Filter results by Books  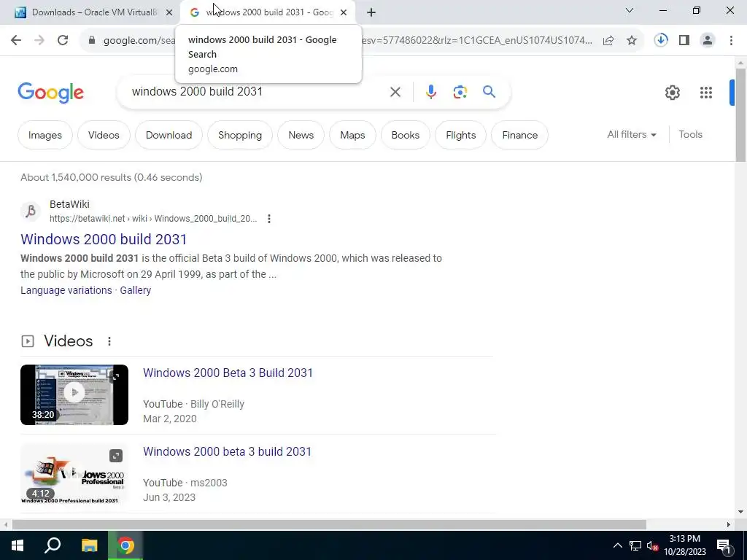tap(405, 135)
